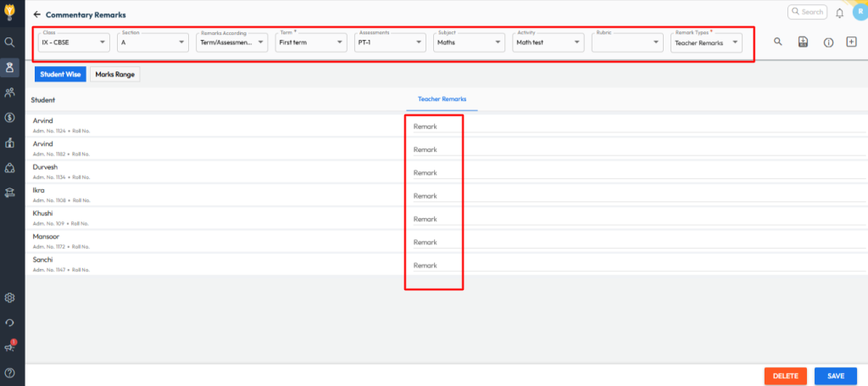
Task: Open the help question mark icon
Action: click(x=10, y=372)
